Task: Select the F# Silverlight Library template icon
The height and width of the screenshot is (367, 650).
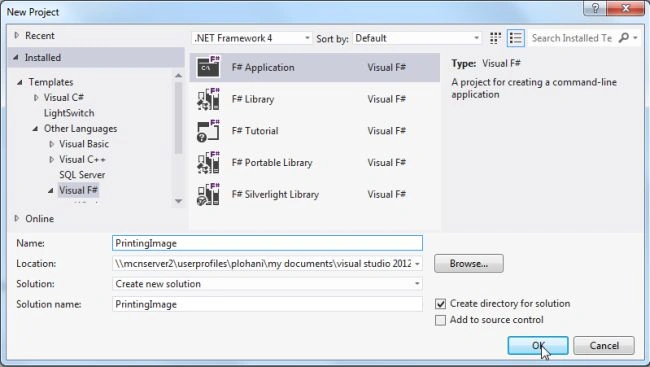Action: point(209,194)
